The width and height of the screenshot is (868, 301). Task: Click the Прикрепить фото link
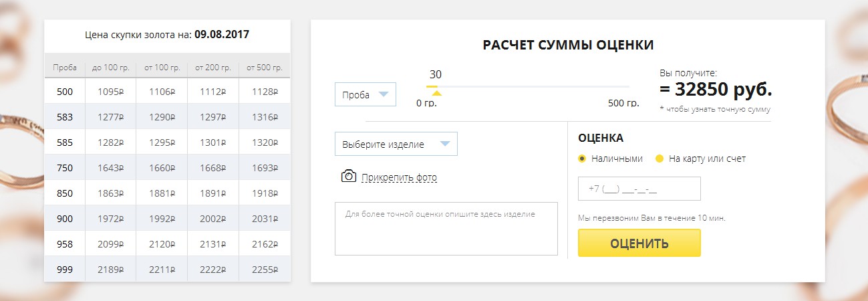point(399,177)
